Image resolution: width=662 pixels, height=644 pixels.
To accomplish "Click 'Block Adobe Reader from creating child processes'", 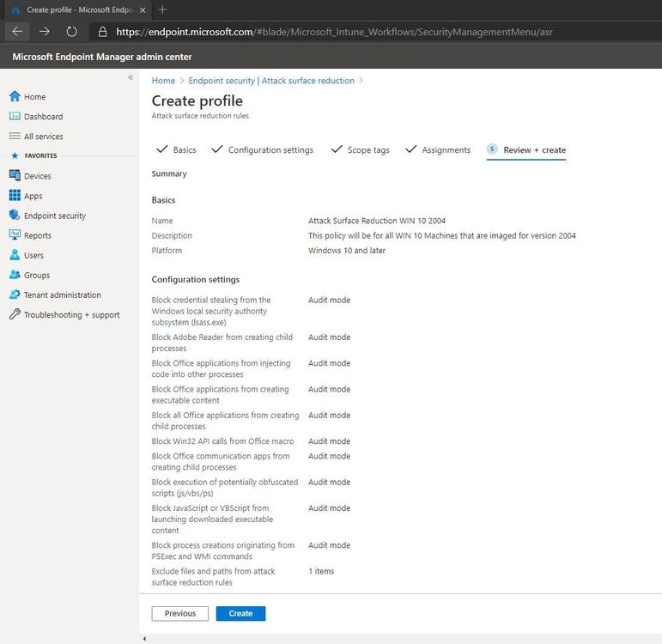I will (222, 343).
